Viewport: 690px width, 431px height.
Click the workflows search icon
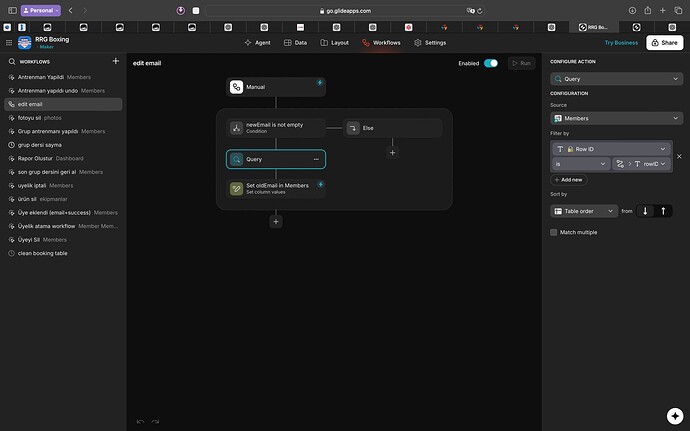coord(12,62)
